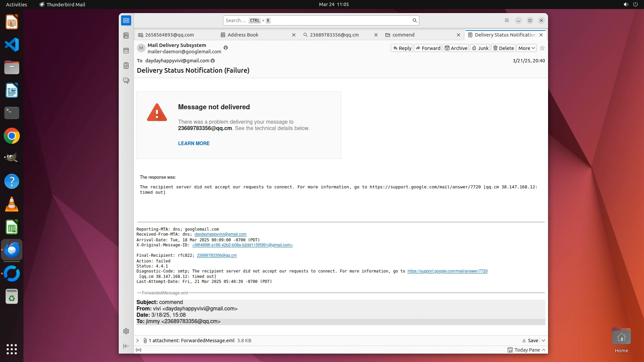This screenshot has height=362, width=644.
Task: Open the Mail spaces icon
Action: pyautogui.click(x=126, y=20)
